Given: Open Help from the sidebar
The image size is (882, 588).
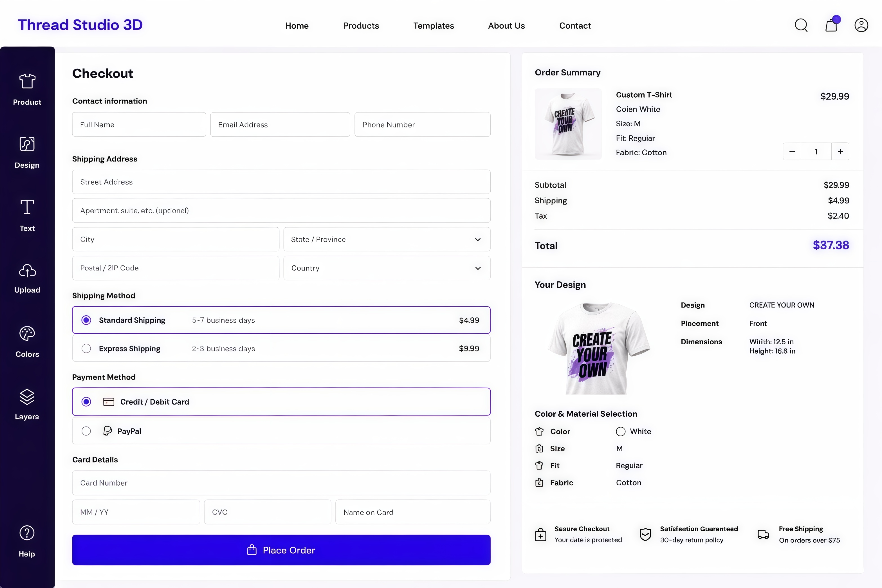Looking at the screenshot, I should 27,542.
